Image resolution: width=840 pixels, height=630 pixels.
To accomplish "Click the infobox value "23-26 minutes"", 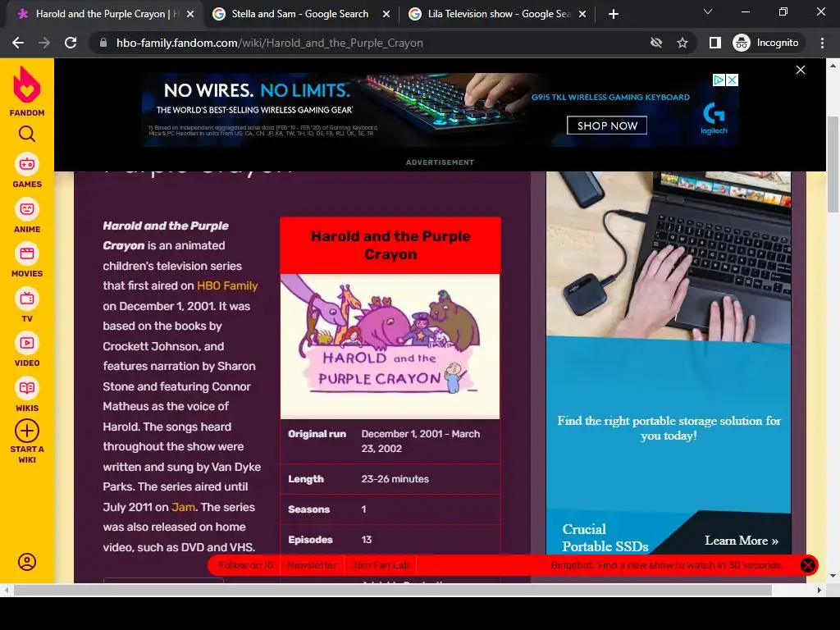I will 395,479.
